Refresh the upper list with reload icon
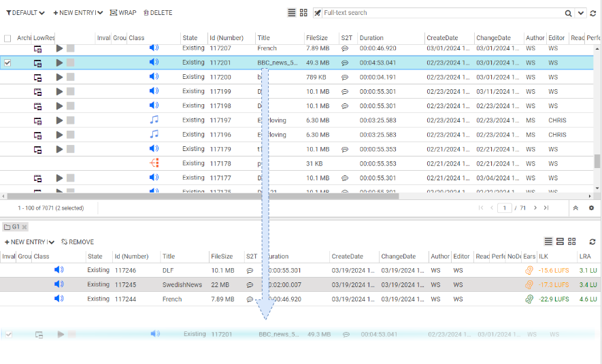Viewport: 602px width, 364px height. tap(593, 13)
